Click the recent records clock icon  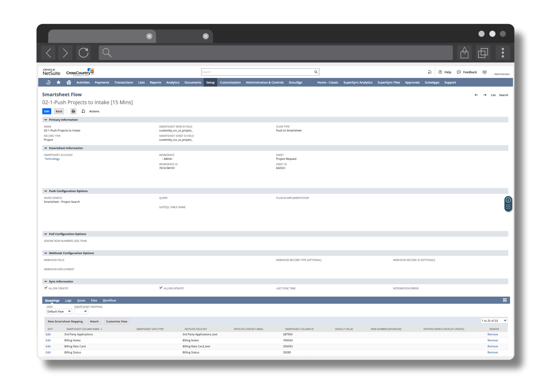click(48, 82)
